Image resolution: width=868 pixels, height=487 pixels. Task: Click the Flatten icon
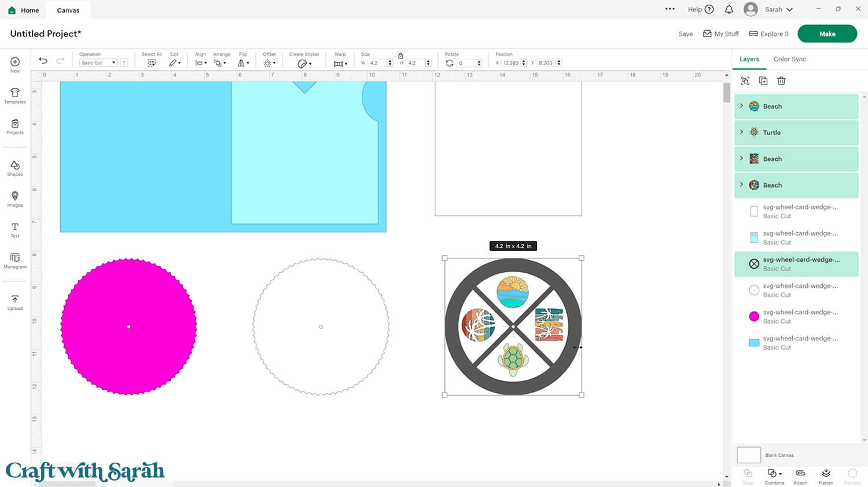[826, 476]
